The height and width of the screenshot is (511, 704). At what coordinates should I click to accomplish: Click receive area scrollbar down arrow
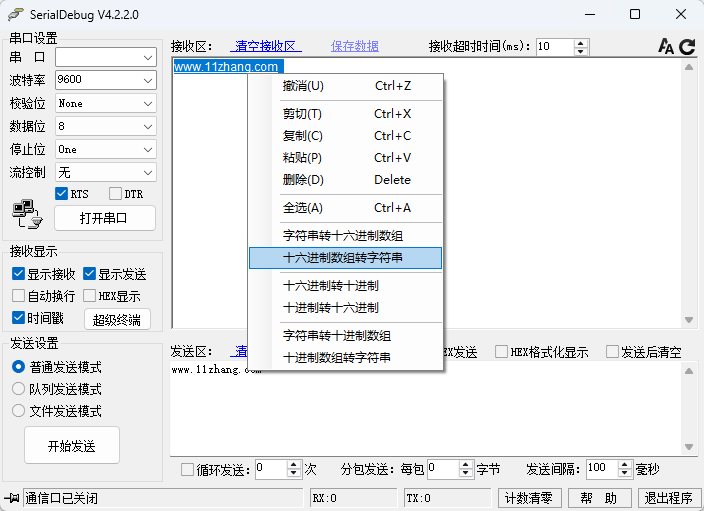(689, 320)
